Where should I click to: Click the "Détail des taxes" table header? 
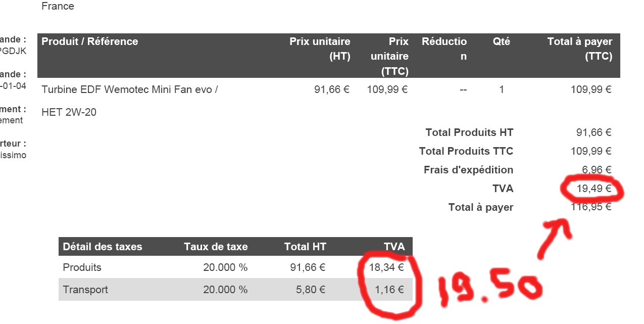pyautogui.click(x=103, y=247)
